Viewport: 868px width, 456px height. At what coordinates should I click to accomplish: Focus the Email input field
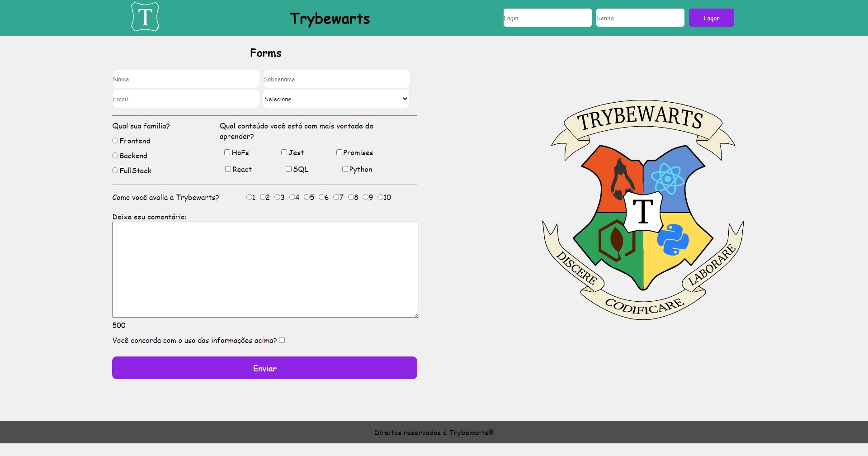click(186, 99)
